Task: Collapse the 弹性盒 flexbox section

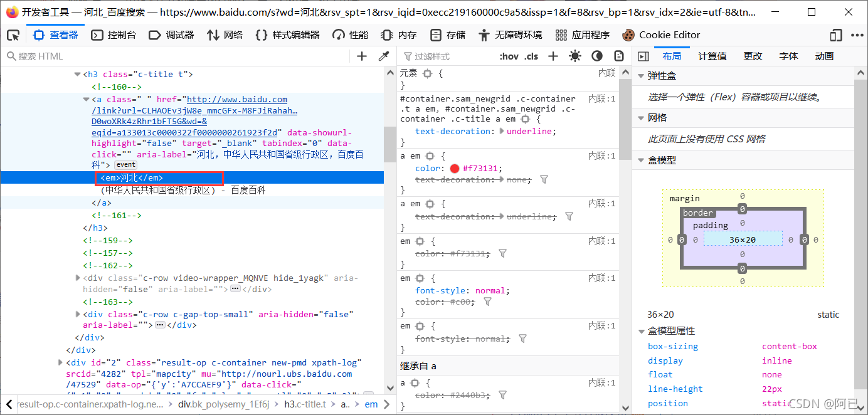Action: point(641,76)
